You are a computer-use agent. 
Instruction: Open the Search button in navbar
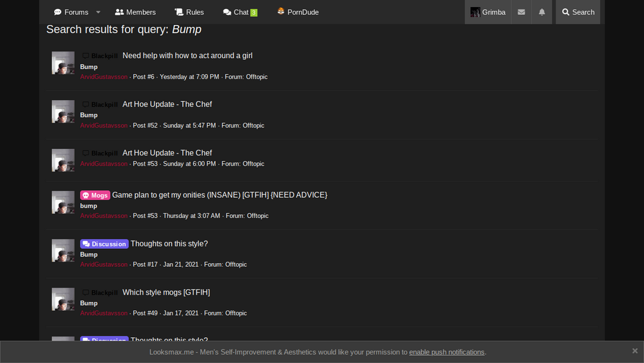pos(578,12)
